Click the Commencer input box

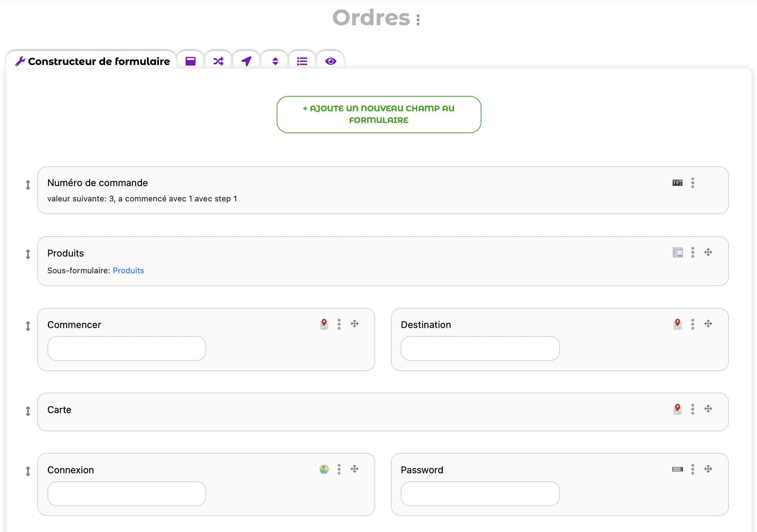(127, 348)
